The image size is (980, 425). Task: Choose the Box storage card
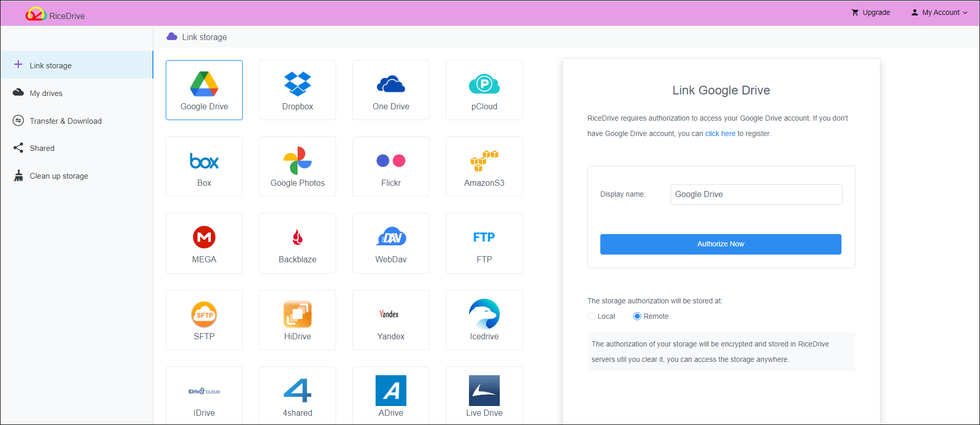[204, 166]
